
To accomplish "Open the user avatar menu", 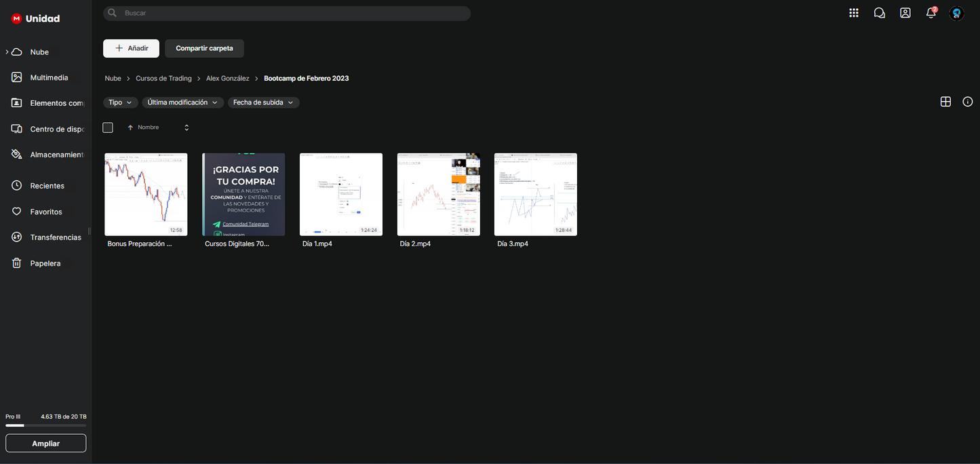I will coord(956,13).
